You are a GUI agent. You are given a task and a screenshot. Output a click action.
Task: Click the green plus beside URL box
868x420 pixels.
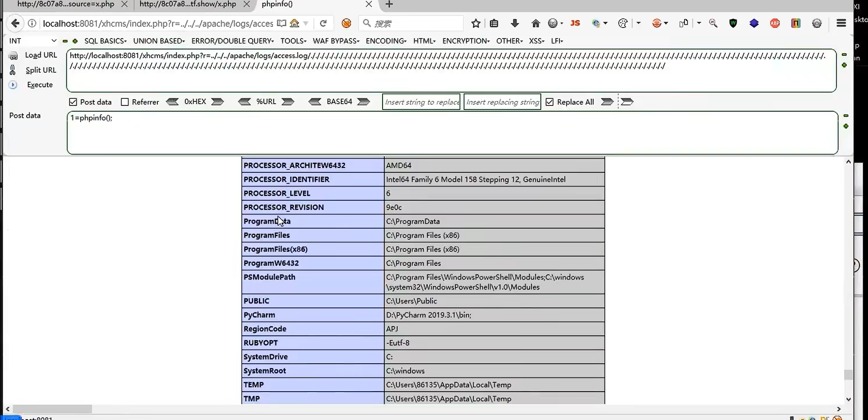(x=844, y=65)
